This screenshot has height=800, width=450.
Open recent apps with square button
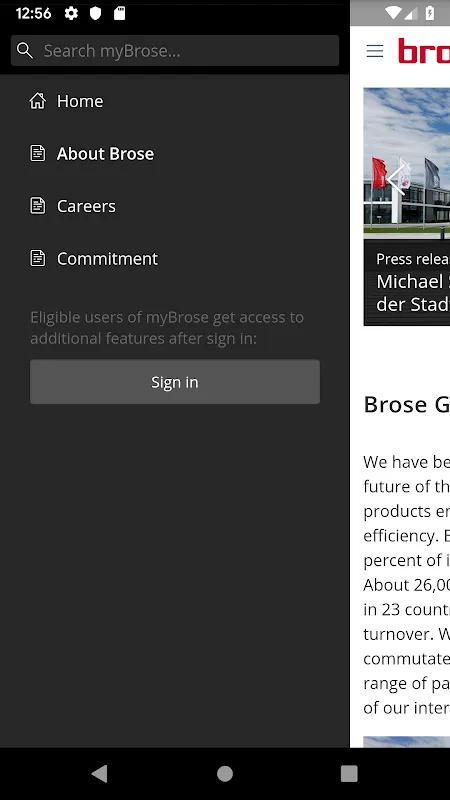[x=349, y=774]
